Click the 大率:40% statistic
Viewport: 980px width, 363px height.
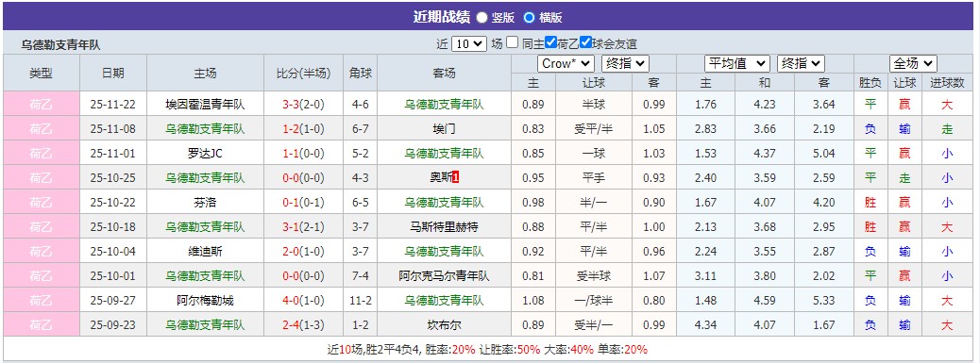(568, 349)
